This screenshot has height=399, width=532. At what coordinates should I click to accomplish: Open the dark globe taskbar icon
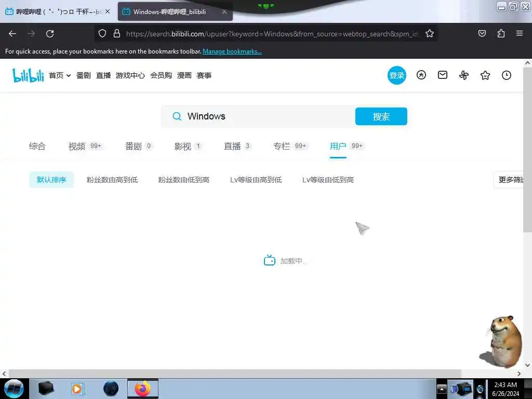(111, 389)
